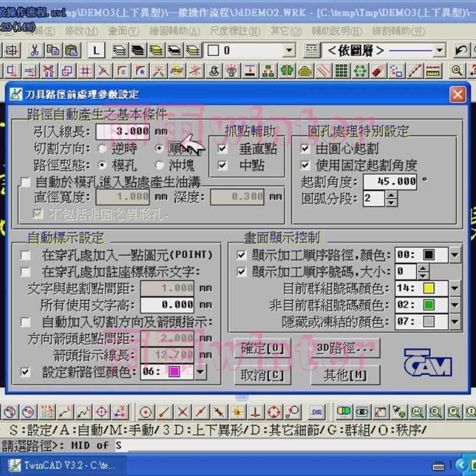Open 設定新路徑顏色 dropdown arrow
Screen dimensions: 476x476
[201, 371]
